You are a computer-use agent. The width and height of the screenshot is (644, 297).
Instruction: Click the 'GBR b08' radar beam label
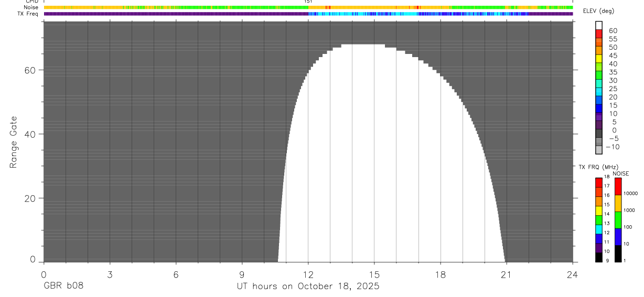pos(63,287)
